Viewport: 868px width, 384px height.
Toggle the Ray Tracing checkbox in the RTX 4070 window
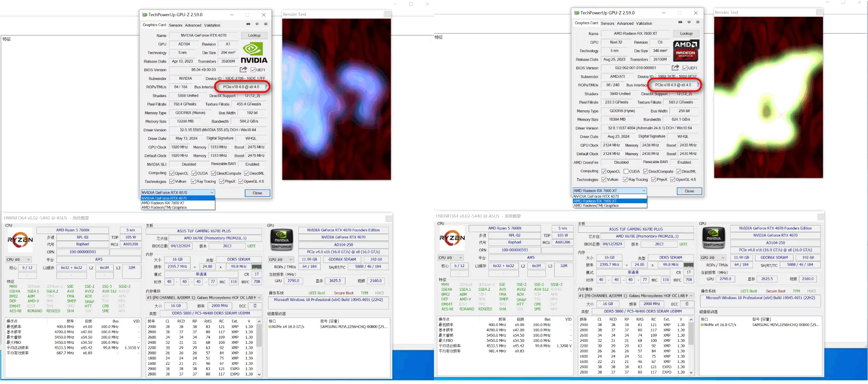193,181
